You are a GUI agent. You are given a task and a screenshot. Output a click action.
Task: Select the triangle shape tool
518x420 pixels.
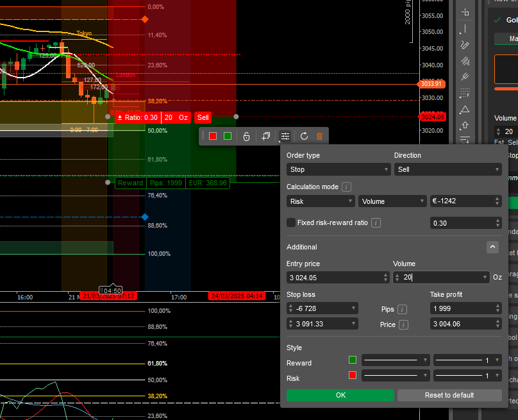[465, 110]
